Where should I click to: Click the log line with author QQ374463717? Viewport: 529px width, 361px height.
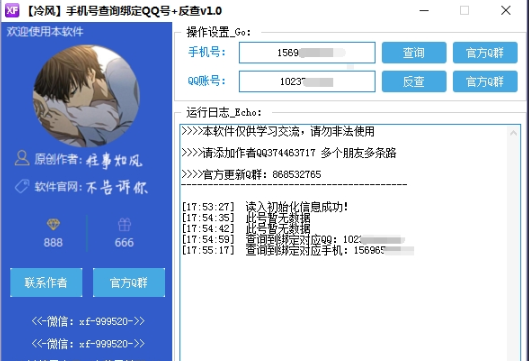click(289, 153)
